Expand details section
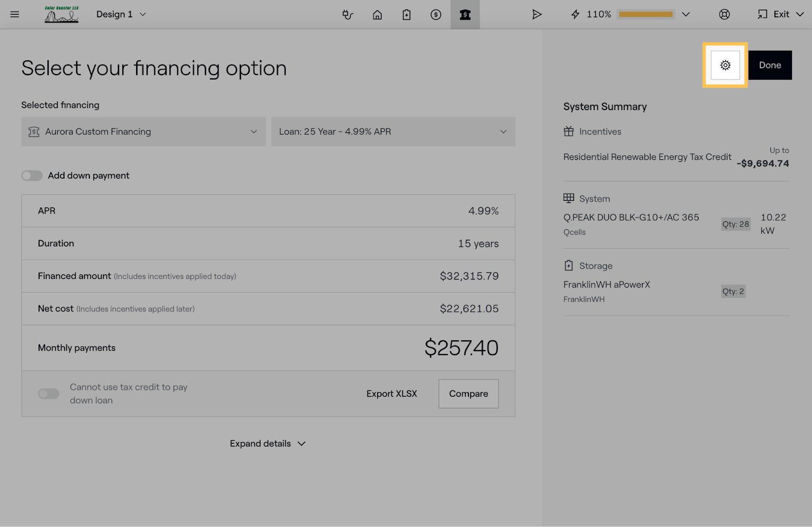 [x=267, y=444]
